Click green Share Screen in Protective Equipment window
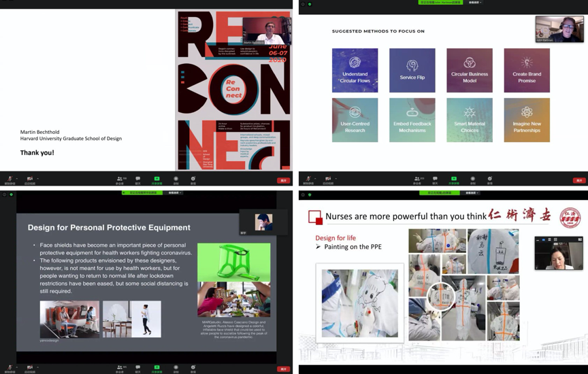Image resolution: width=588 pixels, height=374 pixels. click(157, 369)
